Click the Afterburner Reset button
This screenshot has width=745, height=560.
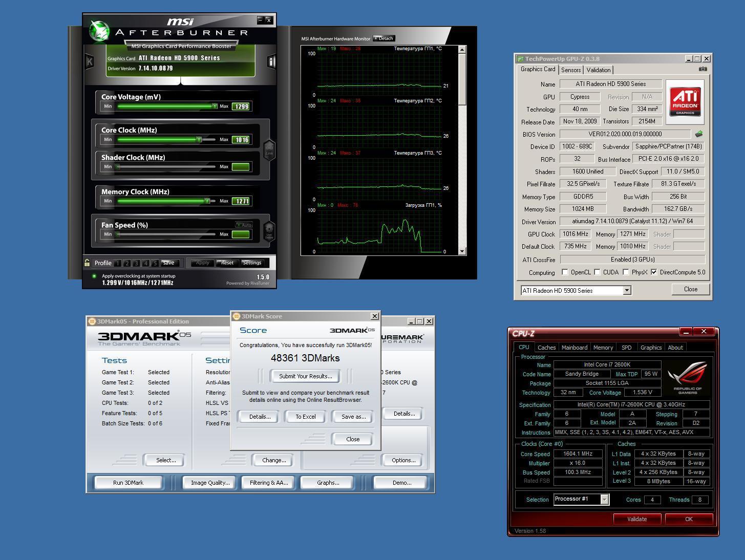tap(227, 263)
